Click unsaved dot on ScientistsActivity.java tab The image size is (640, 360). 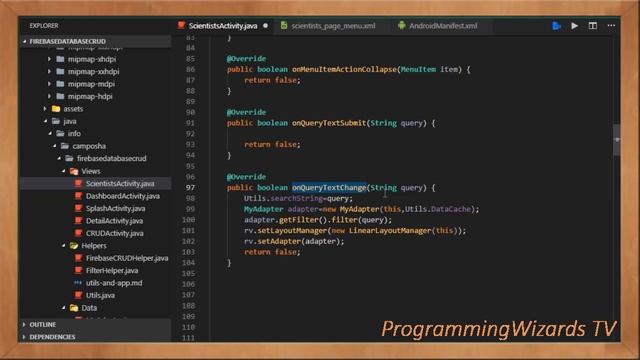coord(266,26)
